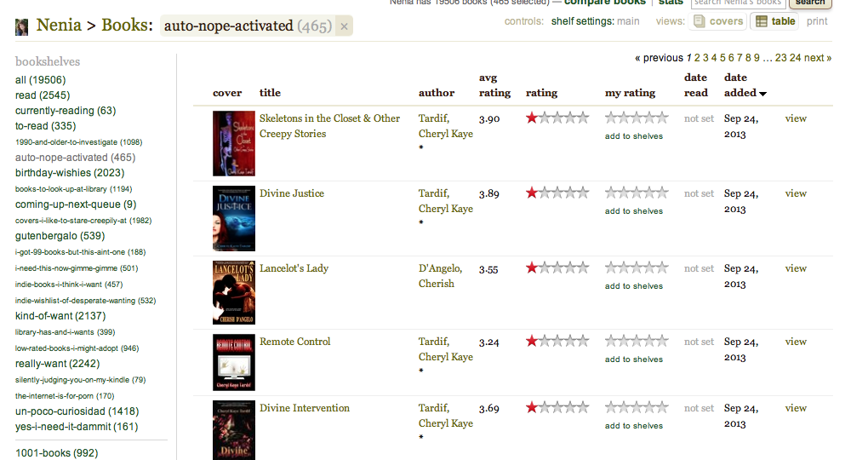Add Lancelot's Lady to shelves
Image resolution: width=868 pixels, height=460 pixels.
click(633, 286)
